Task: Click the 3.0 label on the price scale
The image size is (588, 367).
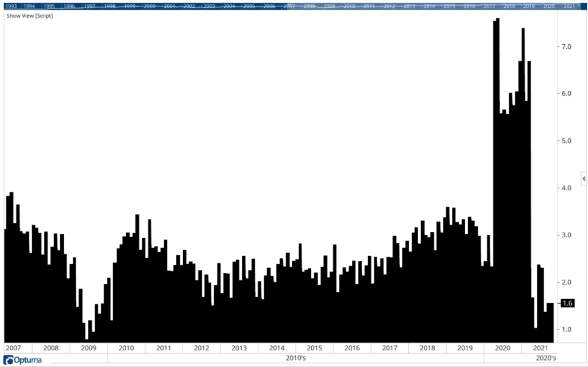Action: click(x=566, y=235)
